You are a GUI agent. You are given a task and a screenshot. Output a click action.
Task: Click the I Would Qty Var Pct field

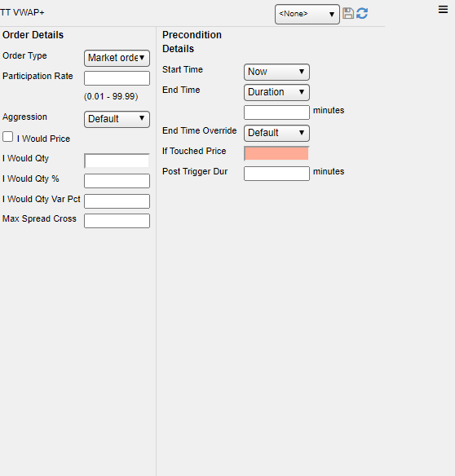click(x=117, y=201)
